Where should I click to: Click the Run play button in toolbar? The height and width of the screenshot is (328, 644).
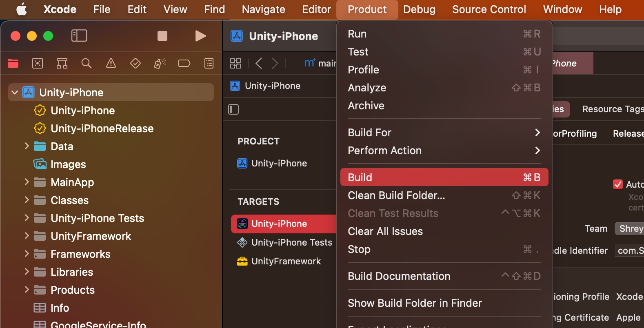tap(200, 36)
